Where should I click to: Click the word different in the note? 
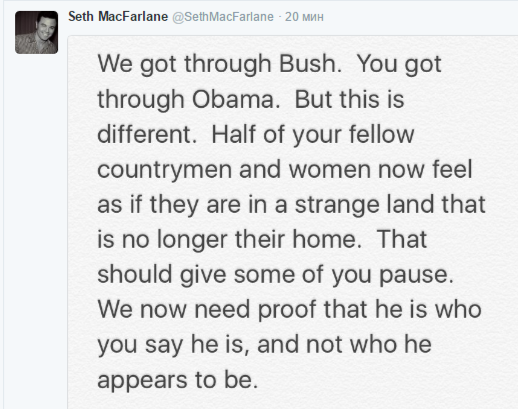click(x=147, y=134)
